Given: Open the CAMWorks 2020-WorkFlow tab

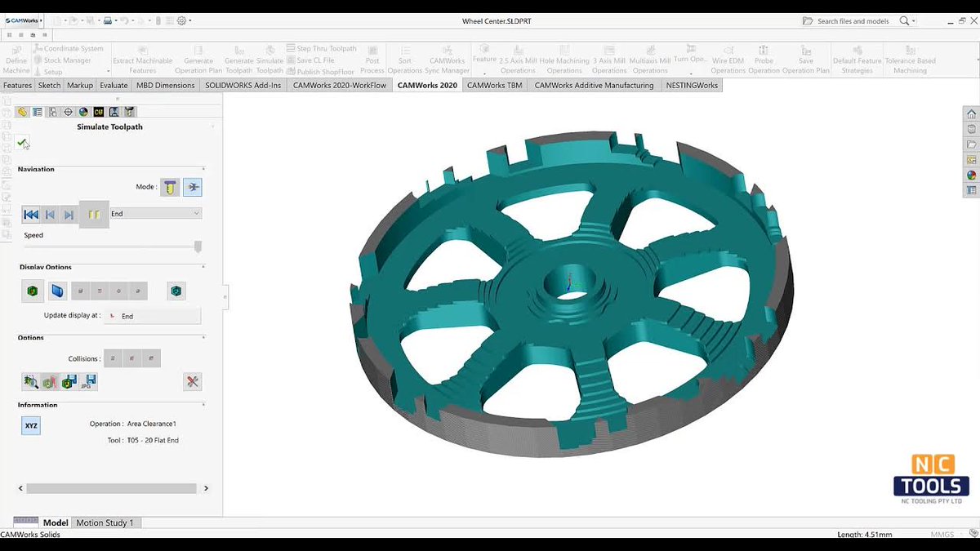Looking at the screenshot, I should 340,85.
